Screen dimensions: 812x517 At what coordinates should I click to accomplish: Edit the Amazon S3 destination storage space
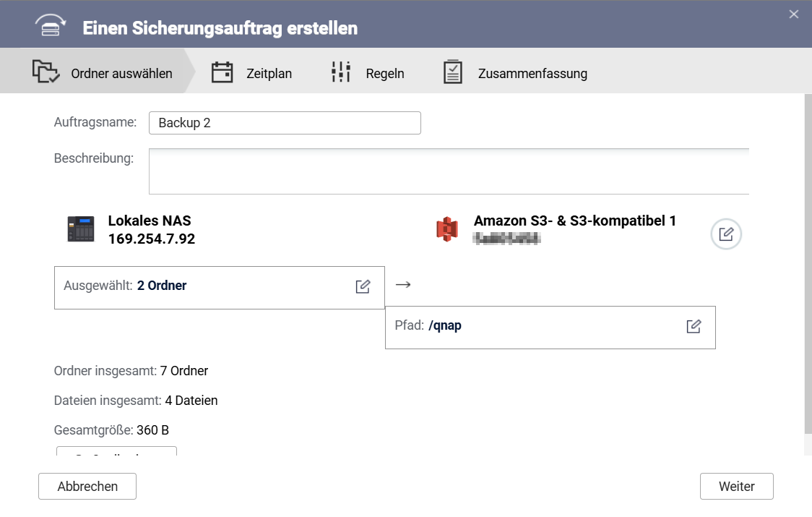[x=726, y=234]
